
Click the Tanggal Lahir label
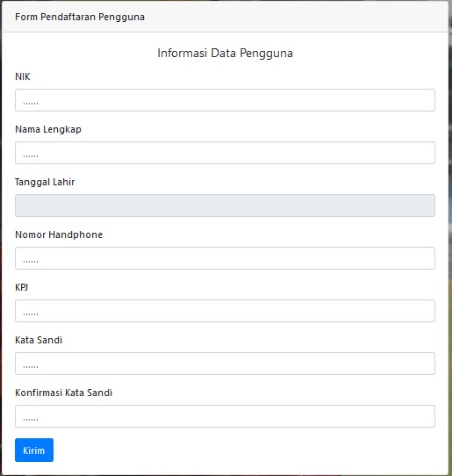point(45,182)
